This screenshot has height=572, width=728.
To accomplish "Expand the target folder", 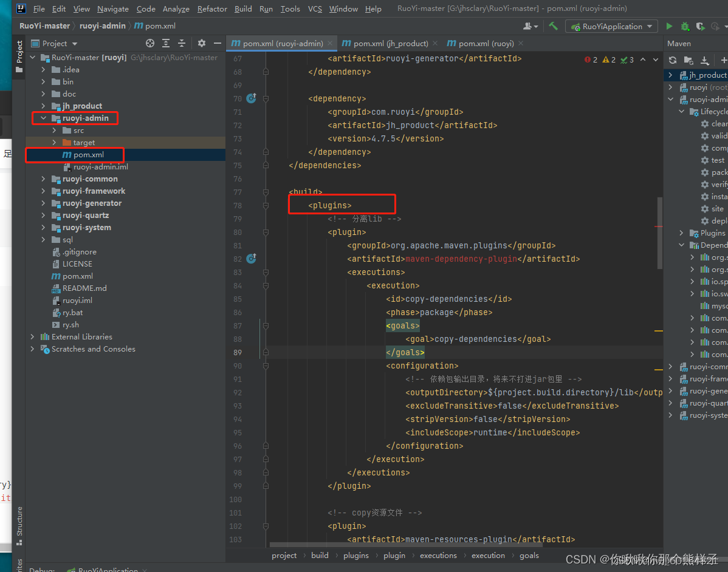I will click(x=54, y=143).
